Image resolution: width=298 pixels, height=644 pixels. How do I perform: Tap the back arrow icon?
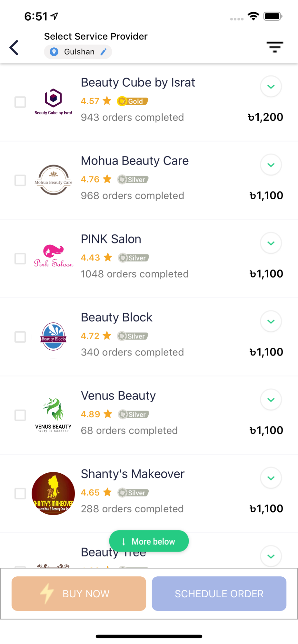coord(14,48)
